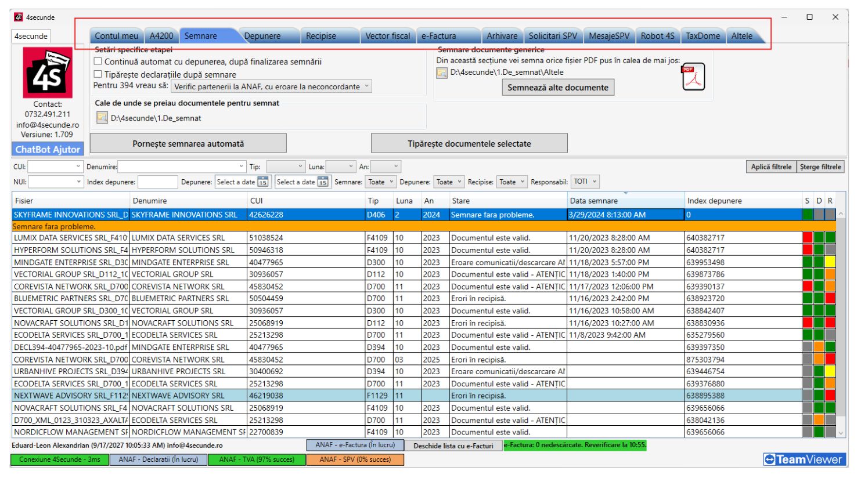The image size is (868, 478).
Task: Expand the Semnare filter dropdown
Action: [381, 182]
